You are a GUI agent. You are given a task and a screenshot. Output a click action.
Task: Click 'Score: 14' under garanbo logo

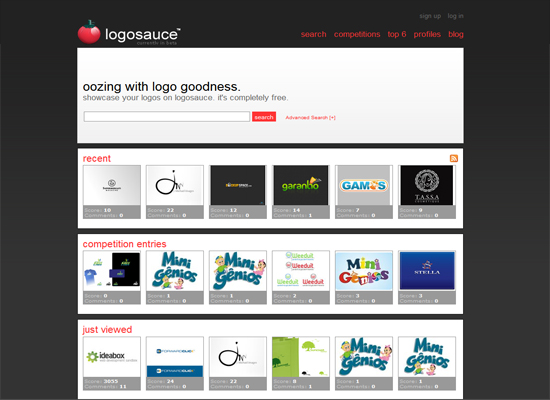(287, 210)
